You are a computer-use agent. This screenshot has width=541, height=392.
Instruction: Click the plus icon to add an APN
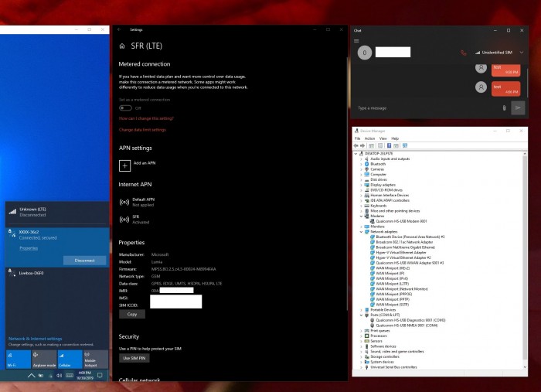[124, 165]
